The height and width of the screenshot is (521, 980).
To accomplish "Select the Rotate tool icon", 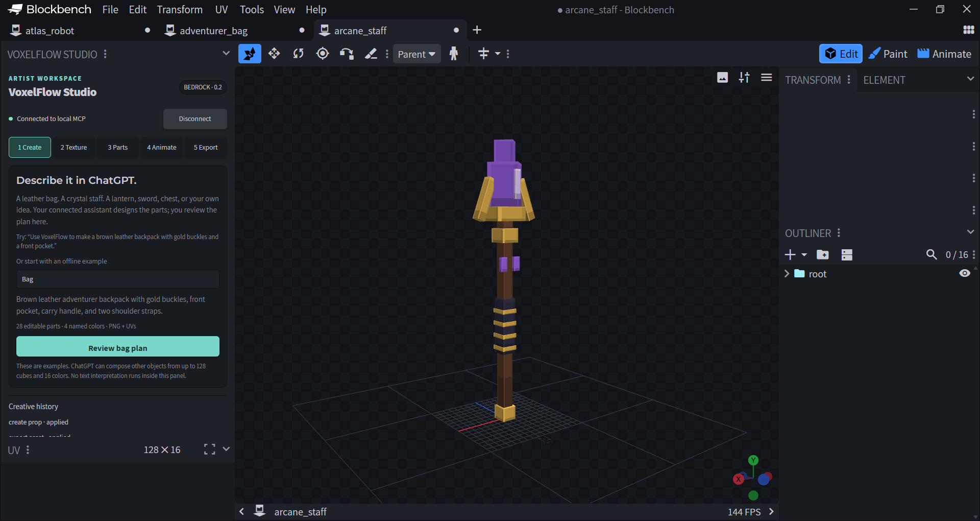I will click(x=298, y=54).
